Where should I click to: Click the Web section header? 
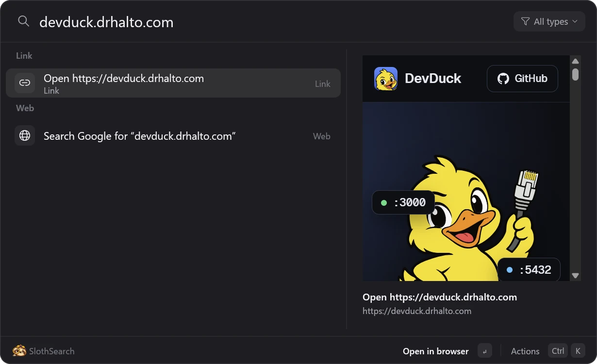25,108
